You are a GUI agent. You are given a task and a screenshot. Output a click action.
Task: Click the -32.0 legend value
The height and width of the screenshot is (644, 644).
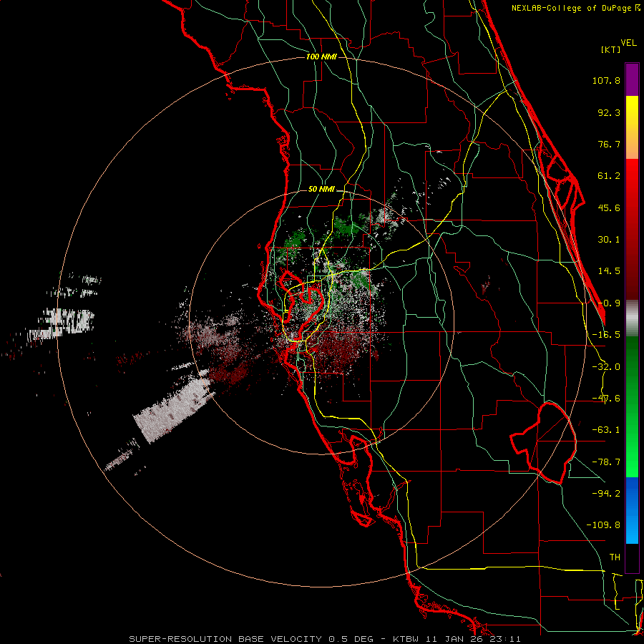pyautogui.click(x=606, y=367)
